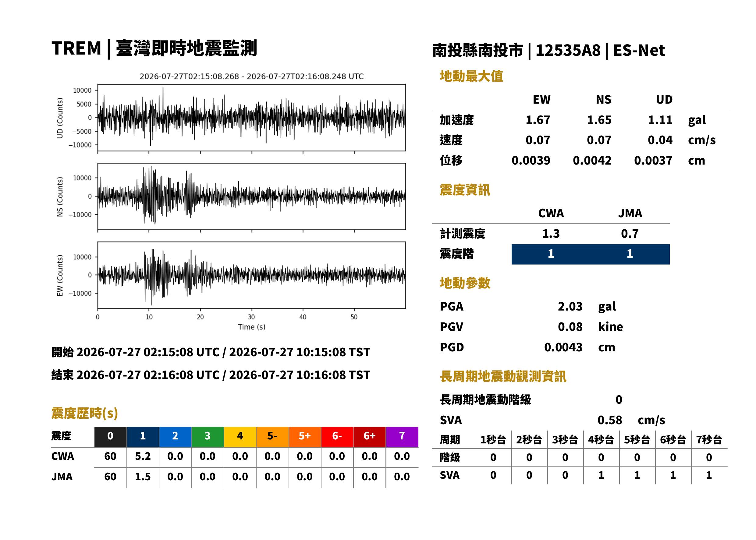
Task: Click the green intensity 3 swatch
Action: click(x=208, y=437)
